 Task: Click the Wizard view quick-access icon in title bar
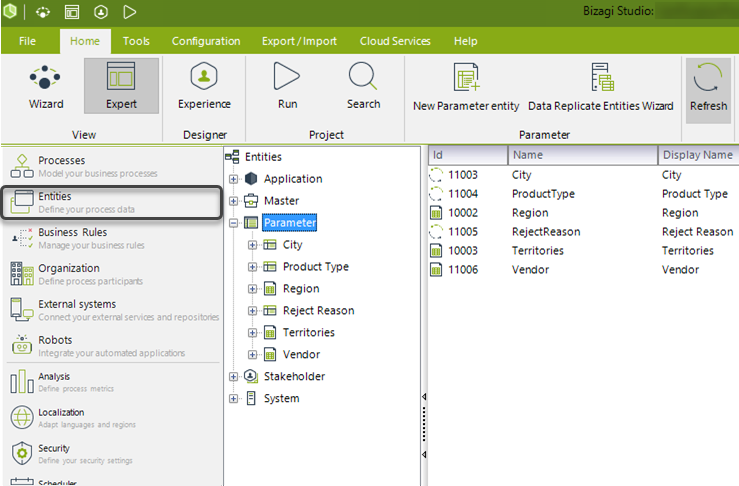tap(43, 12)
